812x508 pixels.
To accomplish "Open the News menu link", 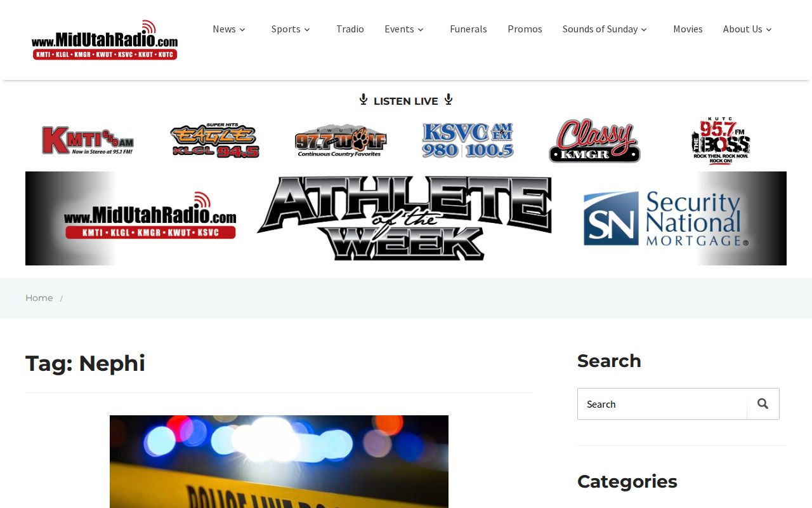I will pos(224,29).
